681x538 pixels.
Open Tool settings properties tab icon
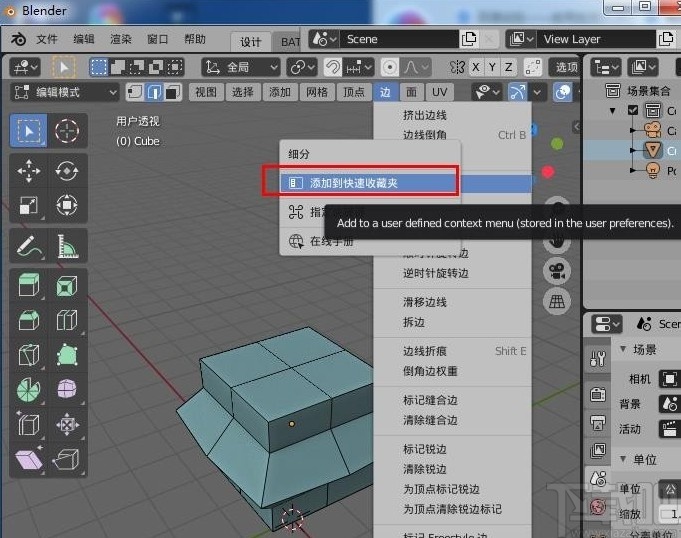click(598, 359)
